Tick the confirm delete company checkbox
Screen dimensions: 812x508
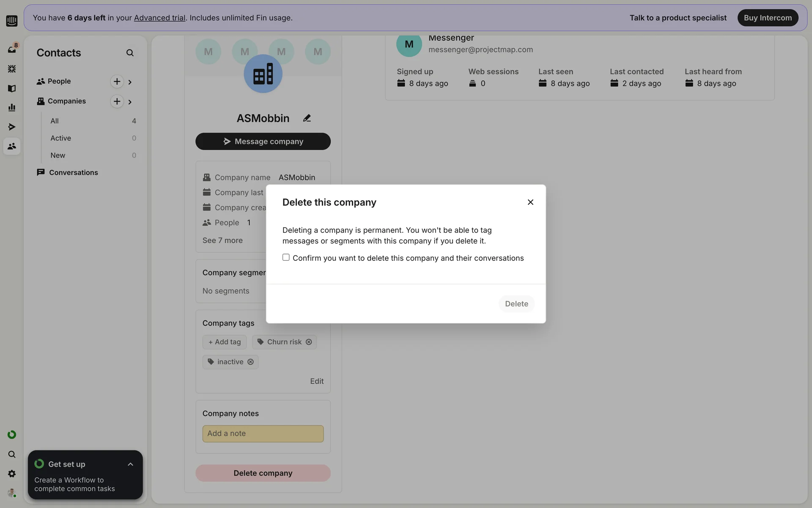(x=286, y=257)
